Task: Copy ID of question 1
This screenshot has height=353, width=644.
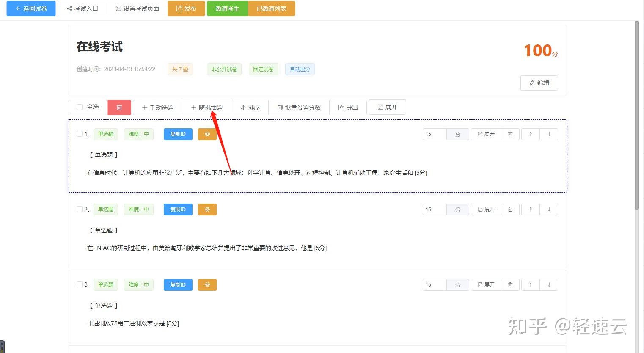Action: pos(178,134)
